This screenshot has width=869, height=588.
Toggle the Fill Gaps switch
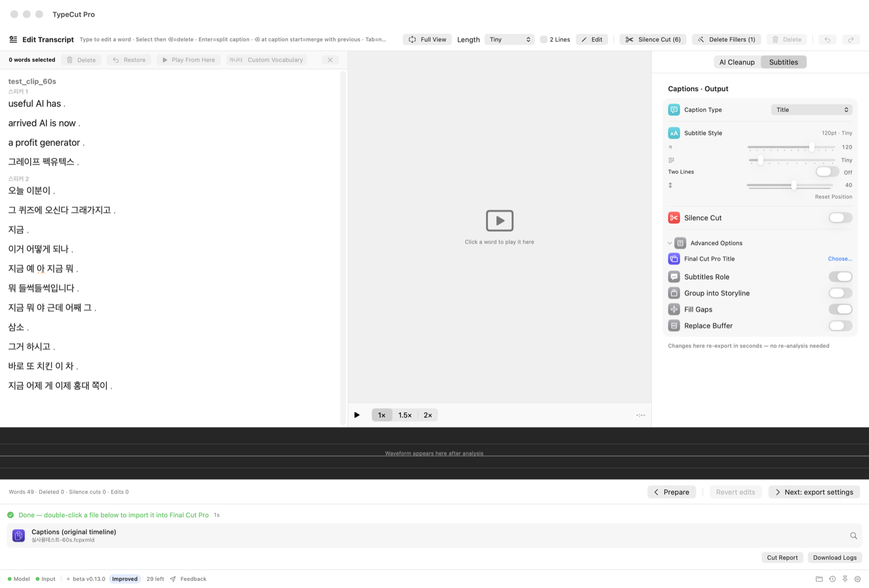point(840,309)
